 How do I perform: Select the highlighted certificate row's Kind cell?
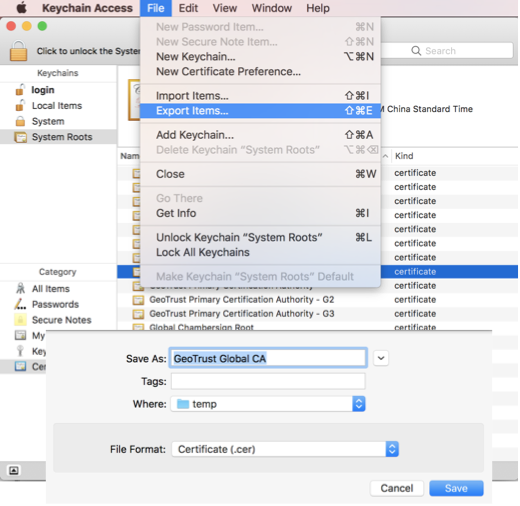(415, 272)
